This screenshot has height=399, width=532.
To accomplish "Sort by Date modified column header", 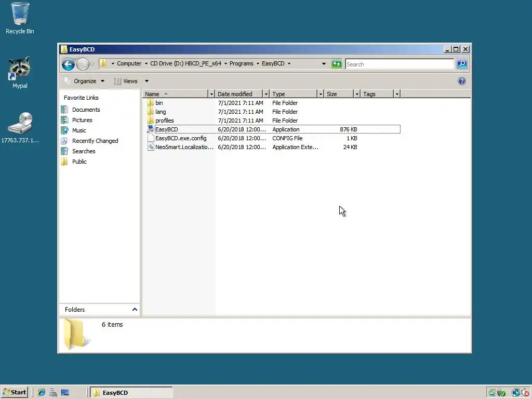I will [239, 94].
